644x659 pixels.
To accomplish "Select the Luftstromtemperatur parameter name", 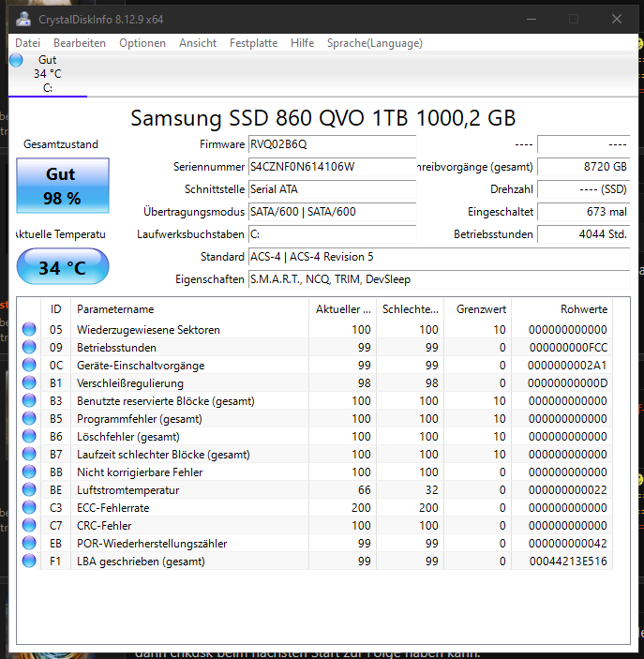I will (128, 490).
